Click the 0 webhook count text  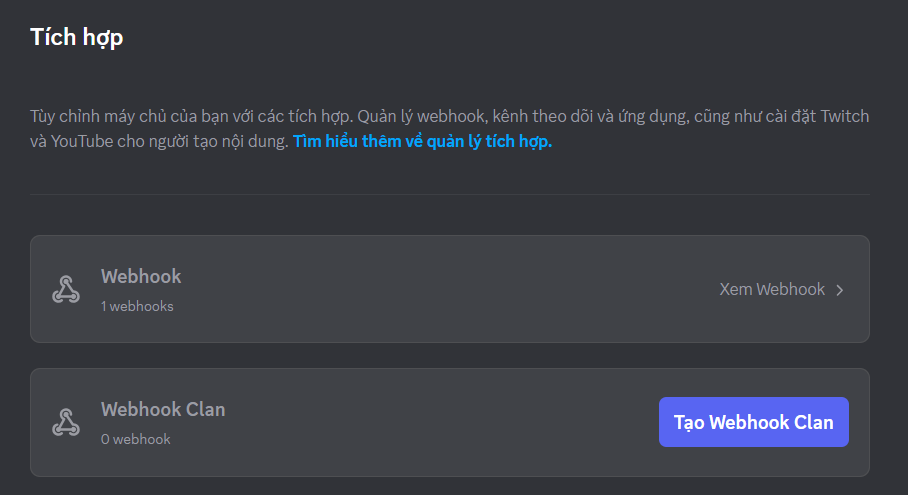point(136,439)
